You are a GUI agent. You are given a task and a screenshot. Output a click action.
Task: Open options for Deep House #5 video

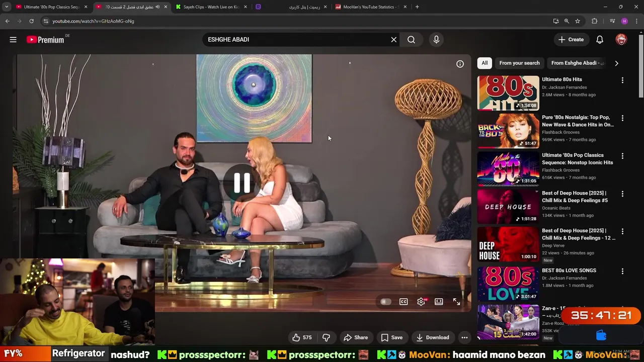point(622,194)
